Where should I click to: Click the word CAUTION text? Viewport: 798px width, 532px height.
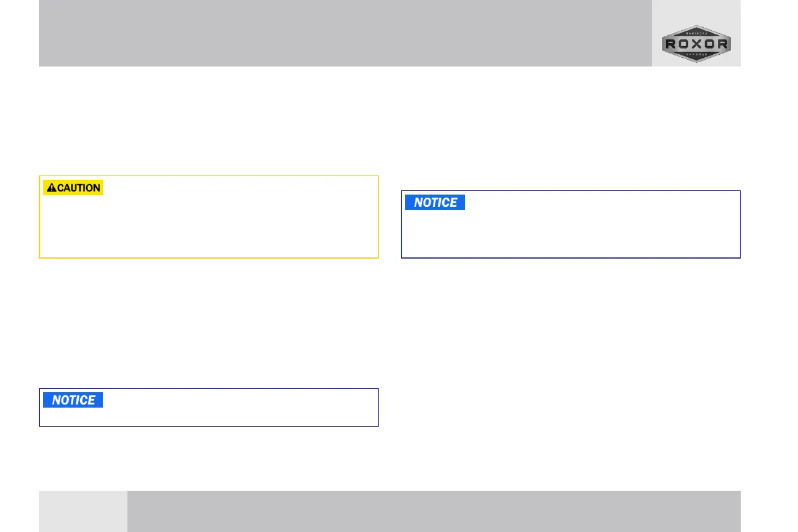pos(79,188)
